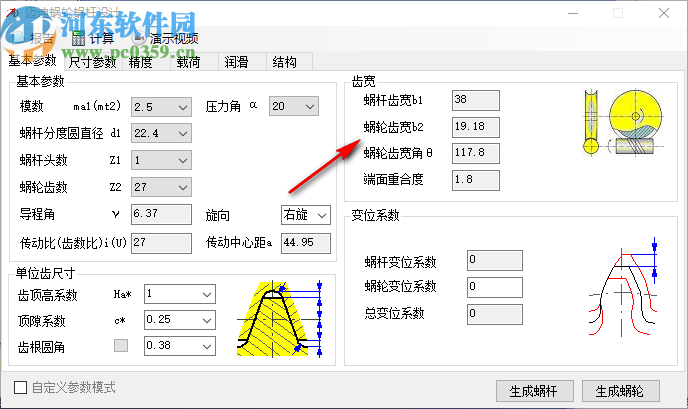Click the 总变位系数 input field
Image resolution: width=688 pixels, height=409 pixels.
point(495,314)
